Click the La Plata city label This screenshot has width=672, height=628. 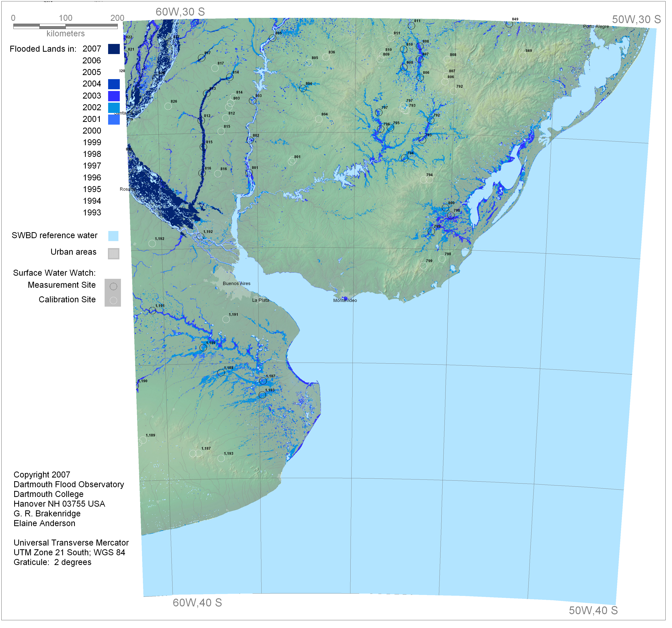pos(261,300)
